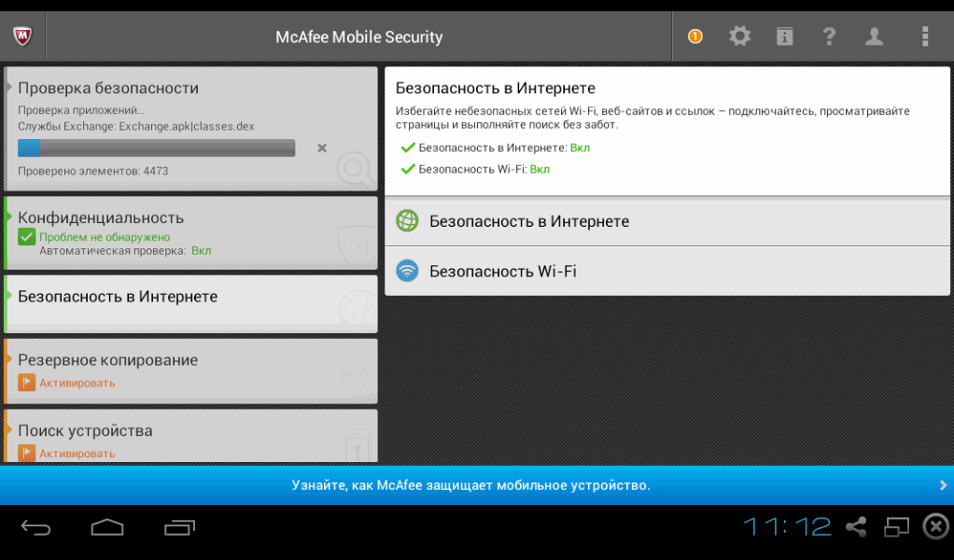The image size is (954, 560).
Task: Expand the blue banner via its chevron arrow
Action: pos(942,485)
